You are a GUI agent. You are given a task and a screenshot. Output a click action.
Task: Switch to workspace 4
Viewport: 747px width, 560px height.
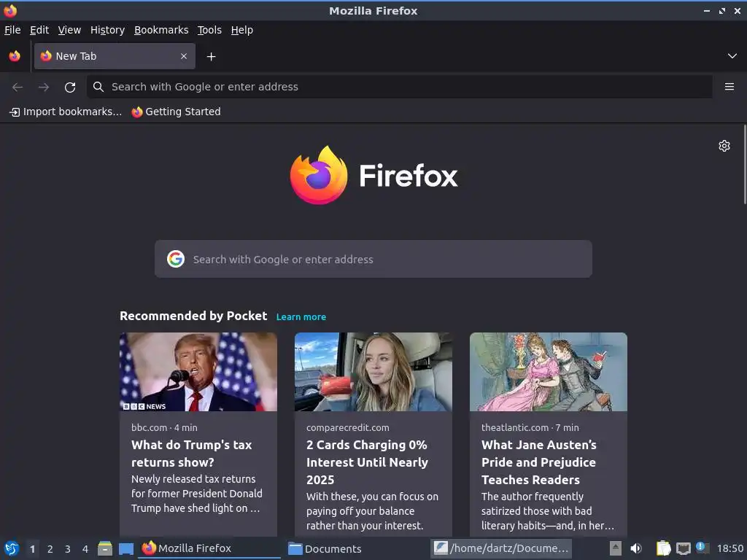click(x=85, y=549)
